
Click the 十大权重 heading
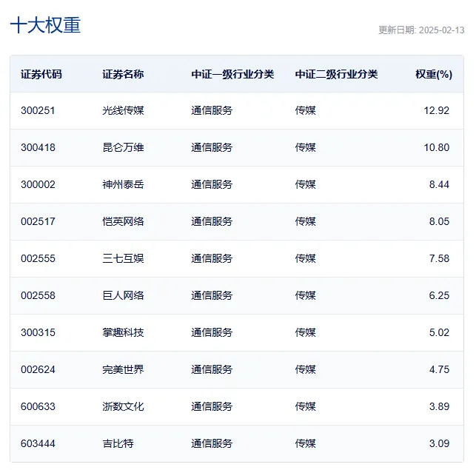pyautogui.click(x=46, y=25)
